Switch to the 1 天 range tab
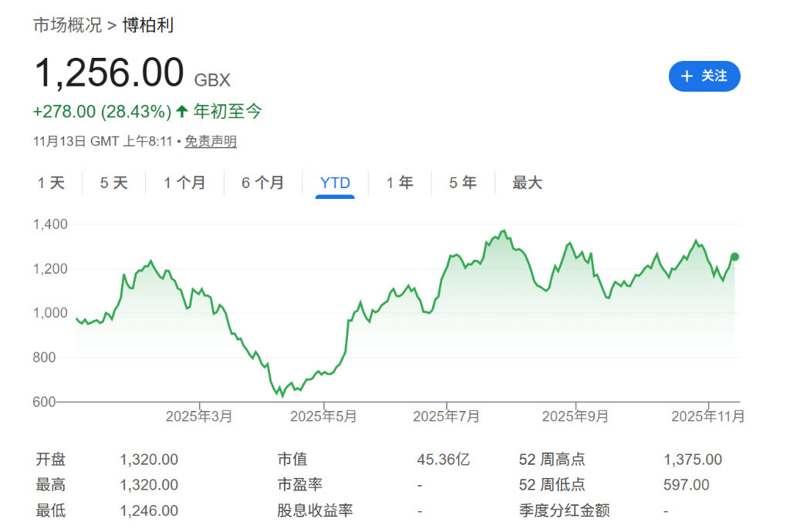Viewport: 790px width, 532px height. (x=52, y=183)
